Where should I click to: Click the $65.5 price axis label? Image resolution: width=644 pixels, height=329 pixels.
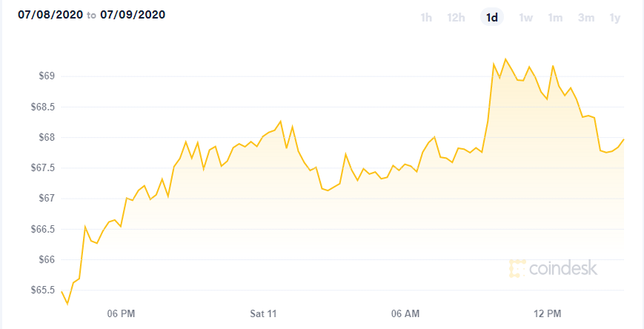click(42, 290)
